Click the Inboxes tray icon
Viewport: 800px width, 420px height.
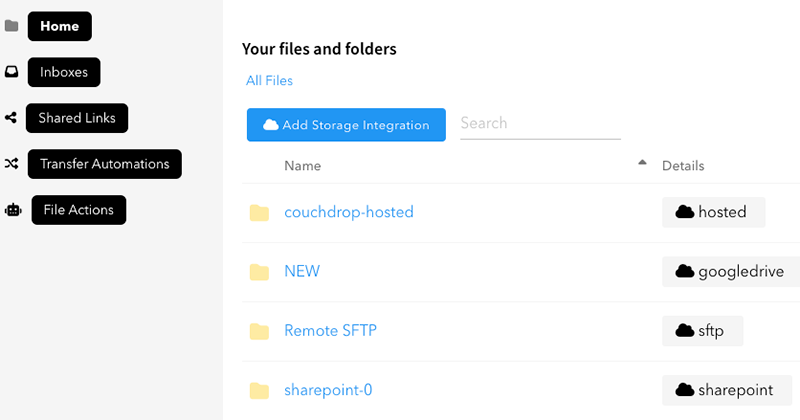12,72
